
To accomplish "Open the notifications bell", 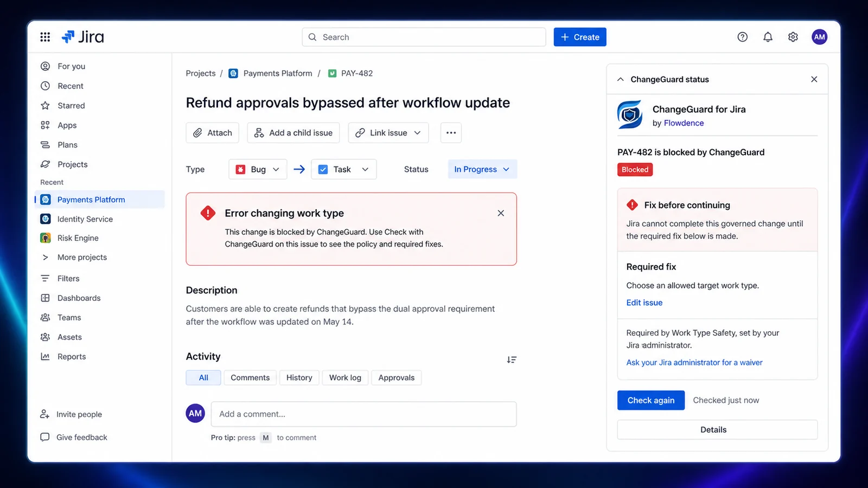I will click(768, 37).
